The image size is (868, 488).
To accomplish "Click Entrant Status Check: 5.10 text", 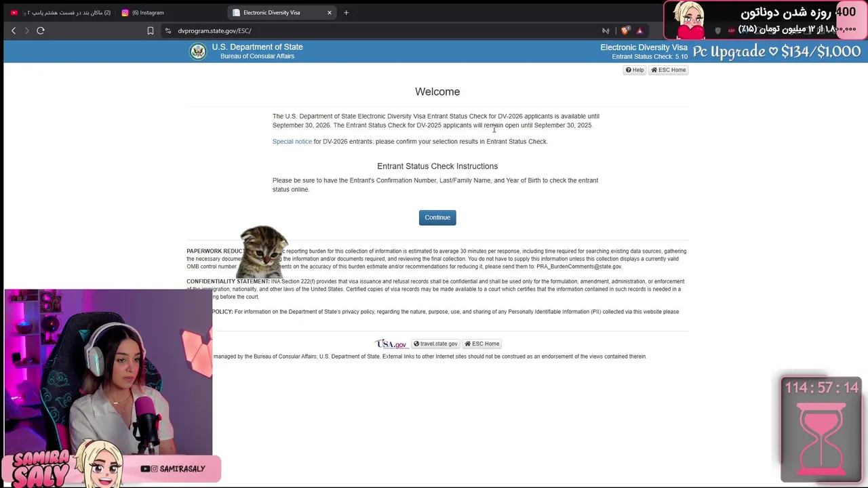I will (650, 57).
